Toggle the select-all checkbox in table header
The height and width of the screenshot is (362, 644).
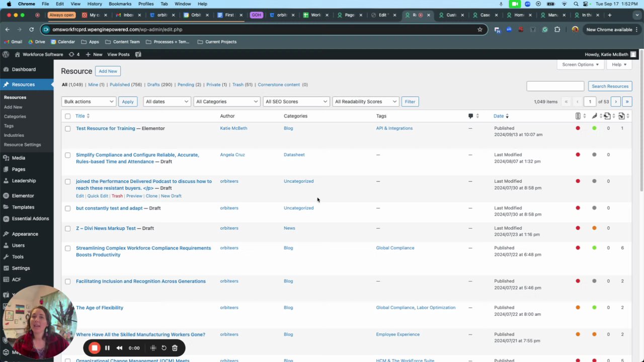(x=68, y=116)
